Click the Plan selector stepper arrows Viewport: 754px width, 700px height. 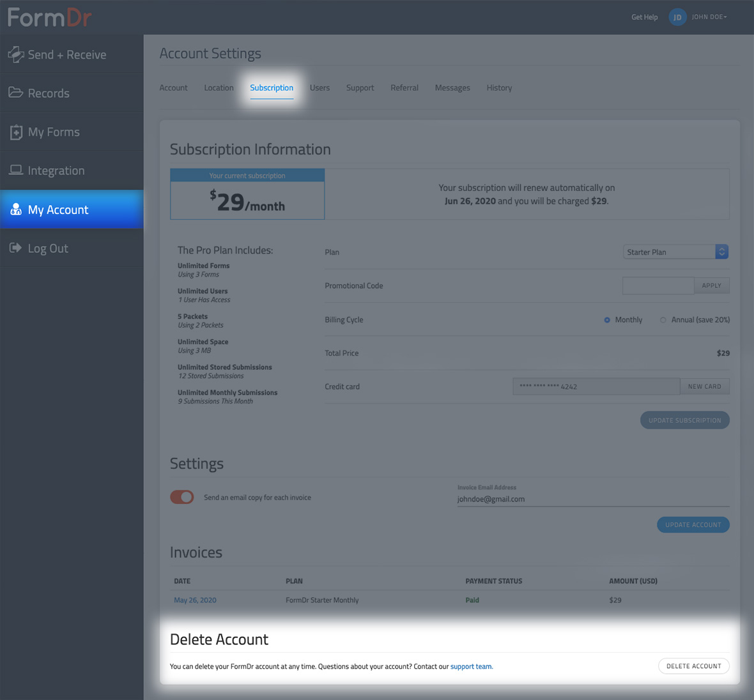pos(721,252)
